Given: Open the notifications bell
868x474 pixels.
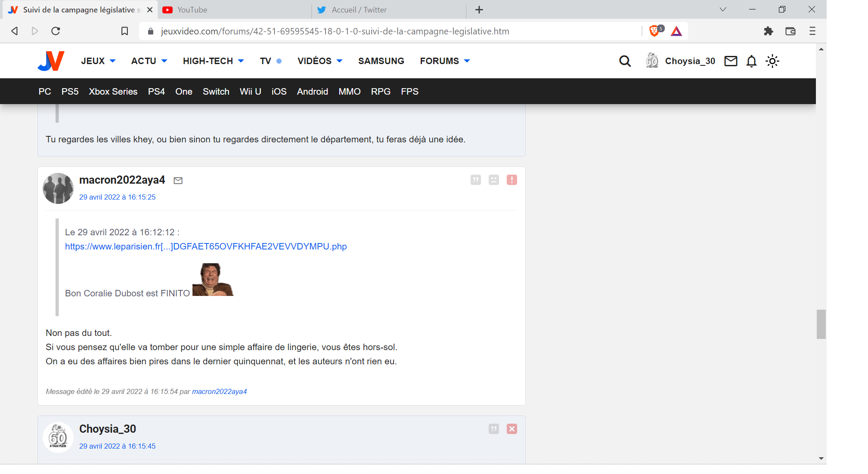Looking at the screenshot, I should (751, 61).
